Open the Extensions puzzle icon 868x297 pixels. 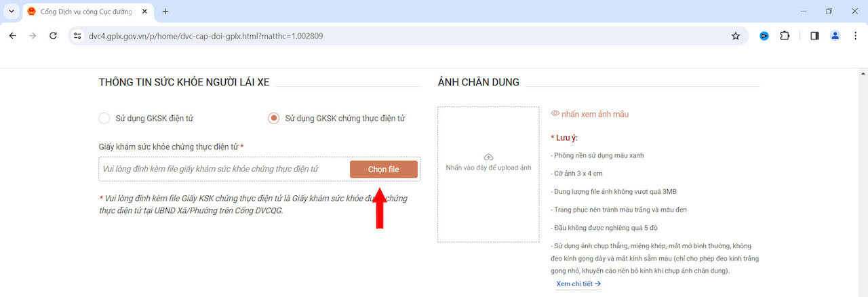[785, 36]
